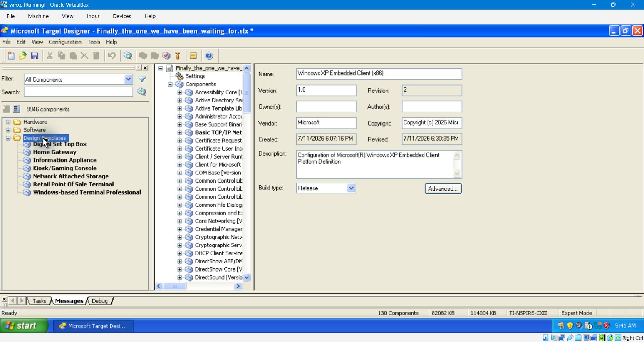Open the VirtualBox Devices menu
Viewport: 644px width, 342px height.
click(122, 16)
